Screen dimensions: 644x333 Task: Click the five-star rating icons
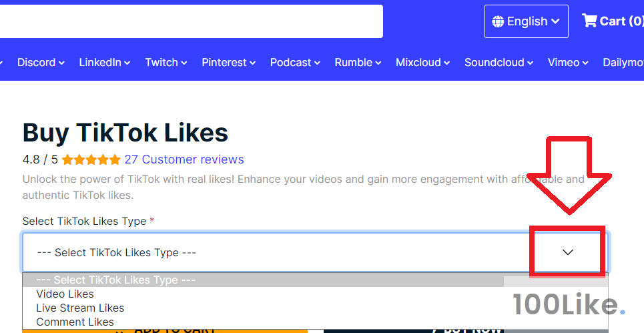[91, 159]
